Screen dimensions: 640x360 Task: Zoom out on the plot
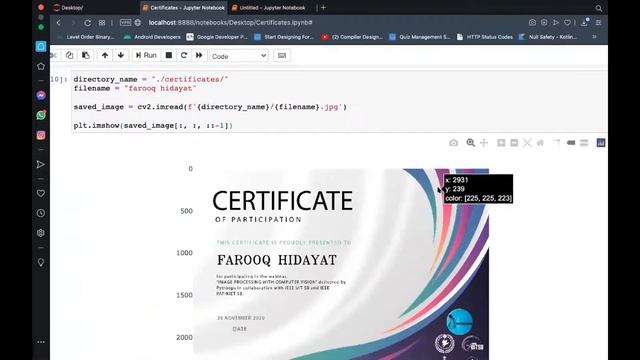click(514, 142)
